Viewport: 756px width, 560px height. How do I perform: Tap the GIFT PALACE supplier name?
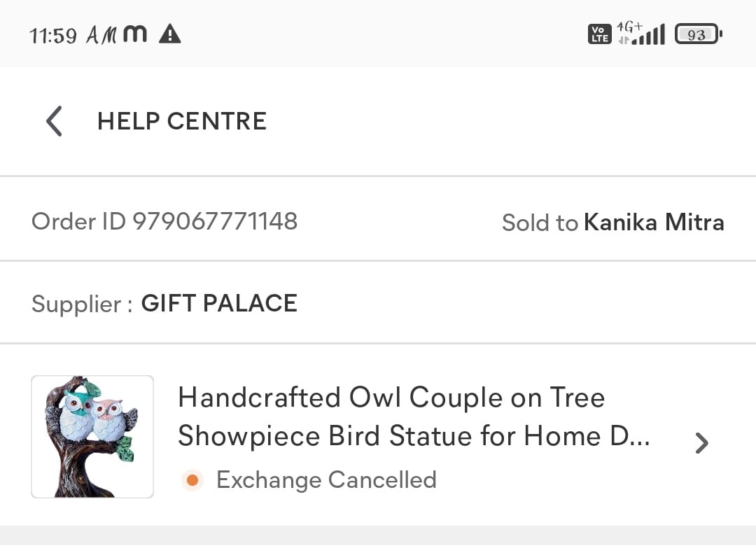coord(219,304)
